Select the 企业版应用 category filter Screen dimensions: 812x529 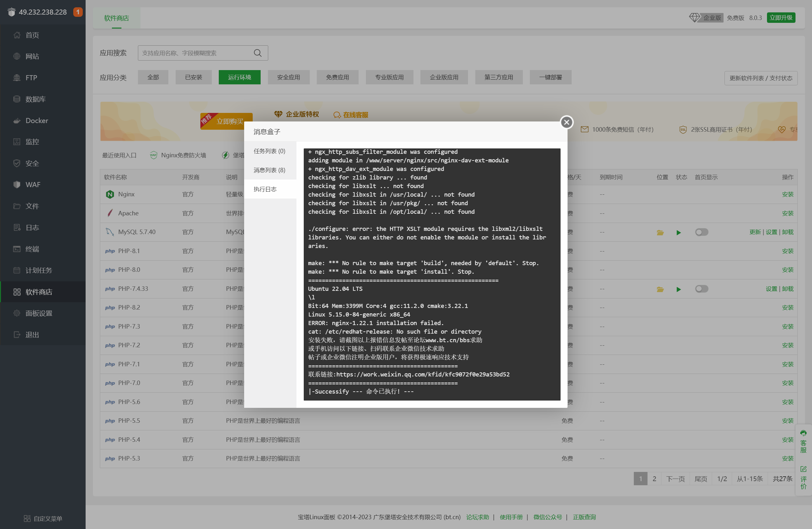coord(444,77)
